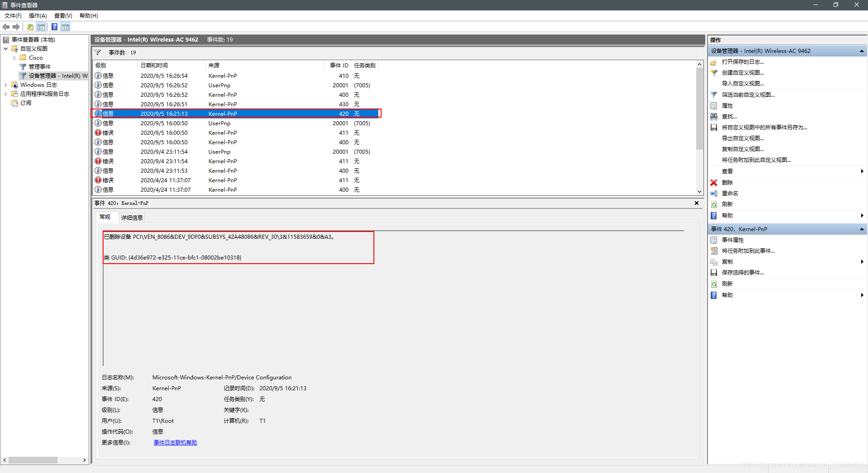Click 刷新 under the custom view actions

[x=727, y=204]
